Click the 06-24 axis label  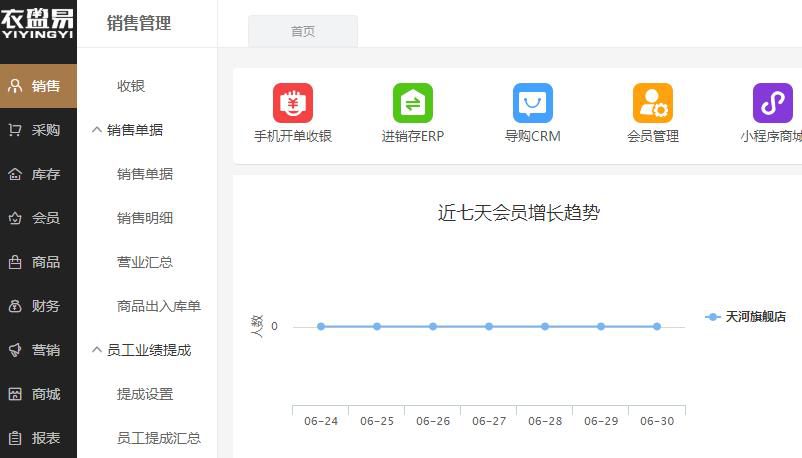(321, 421)
